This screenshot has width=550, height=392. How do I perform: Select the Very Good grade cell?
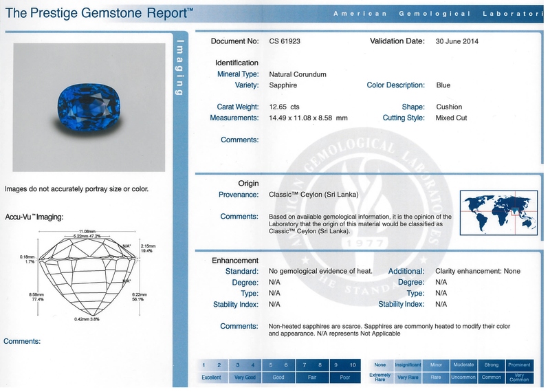click(244, 377)
